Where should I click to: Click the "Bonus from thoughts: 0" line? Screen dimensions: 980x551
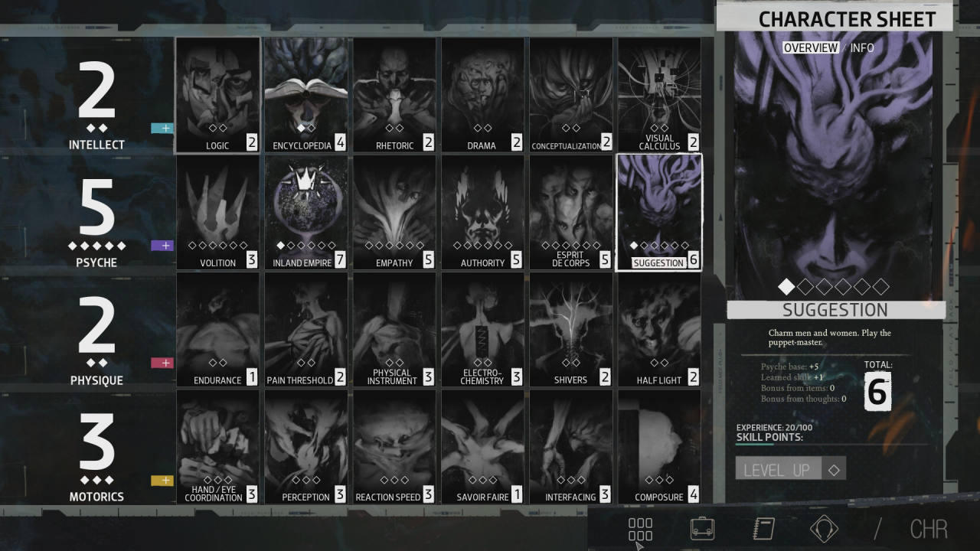click(x=804, y=399)
